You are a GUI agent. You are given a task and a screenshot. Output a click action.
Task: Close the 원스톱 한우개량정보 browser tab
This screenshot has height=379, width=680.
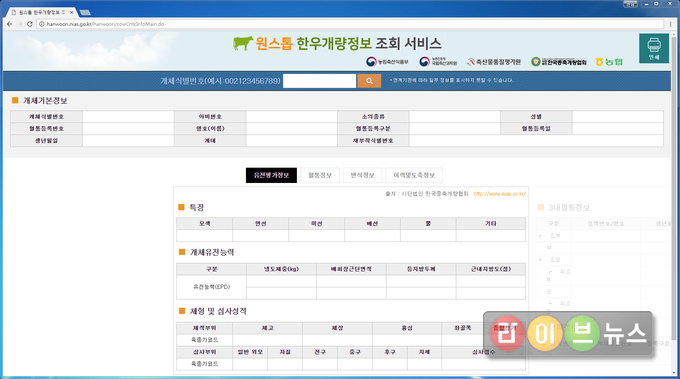pos(71,12)
